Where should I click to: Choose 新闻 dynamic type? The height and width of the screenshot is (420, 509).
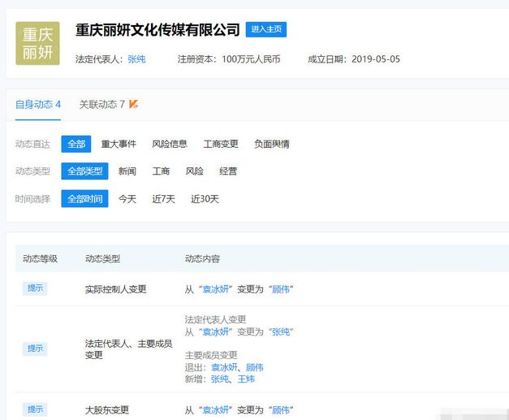[127, 171]
